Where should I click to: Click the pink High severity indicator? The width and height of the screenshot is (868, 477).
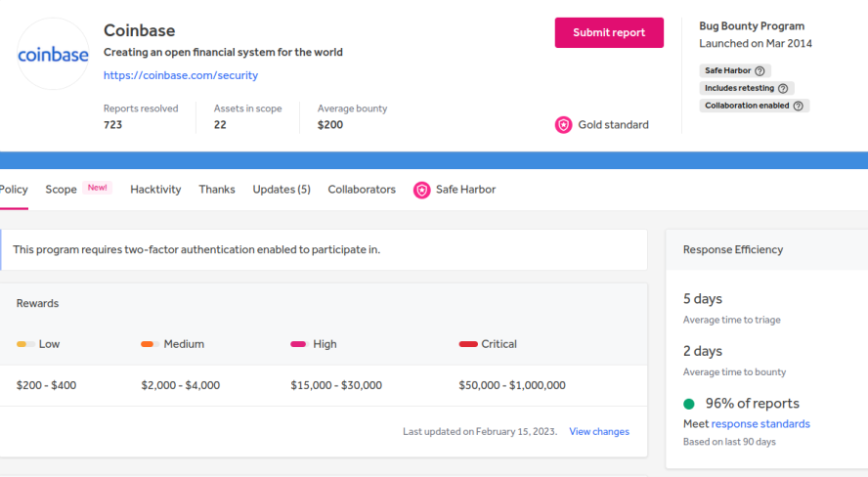299,344
